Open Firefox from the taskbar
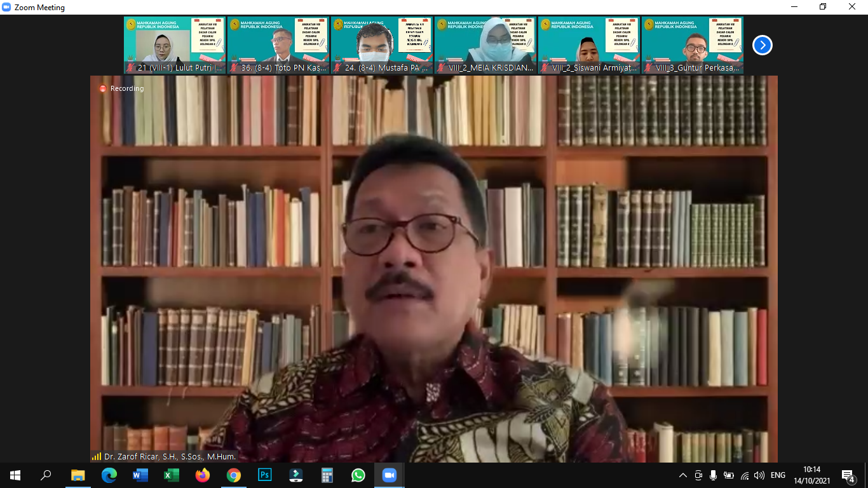Image resolution: width=868 pixels, height=488 pixels. coord(202,475)
